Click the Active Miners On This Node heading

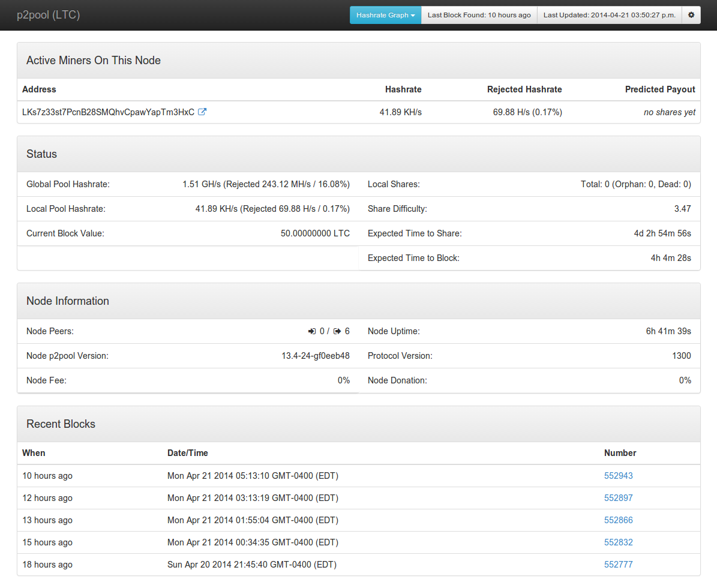click(x=93, y=61)
